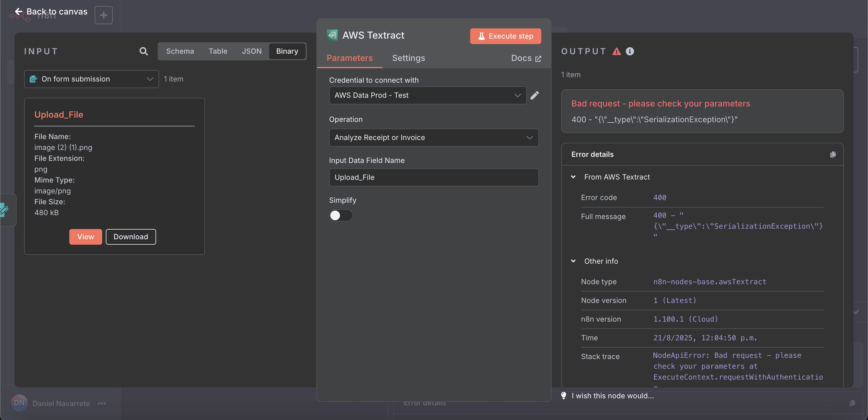The image size is (868, 420).
Task: Collapse the Other info section
Action: point(573,261)
